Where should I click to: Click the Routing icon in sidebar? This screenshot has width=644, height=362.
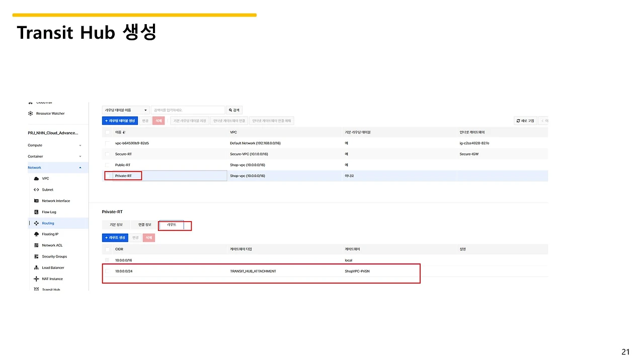(36, 223)
